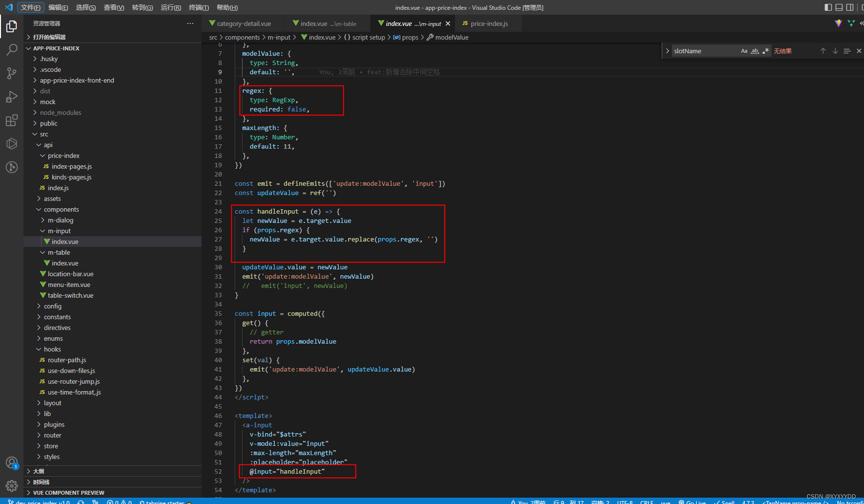The height and width of the screenshot is (504, 864).
Task: Open menu-item.vue file
Action: tap(112, 285)
